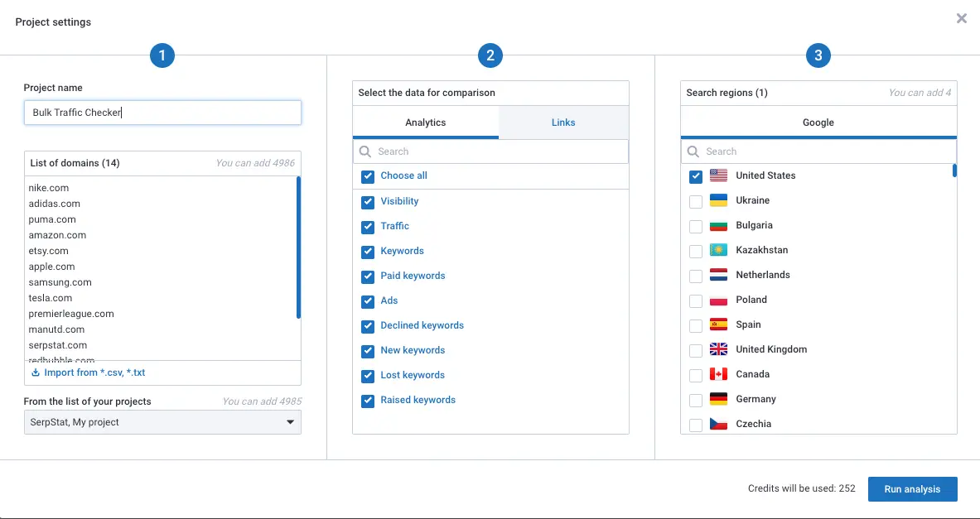Click the Project name input field
Viewport: 980px width, 519px height.
click(x=162, y=113)
